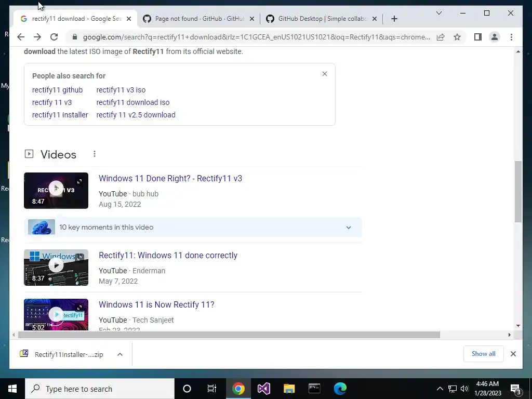Show hidden system tray icons
This screenshot has height=399, width=532.
(x=440, y=389)
